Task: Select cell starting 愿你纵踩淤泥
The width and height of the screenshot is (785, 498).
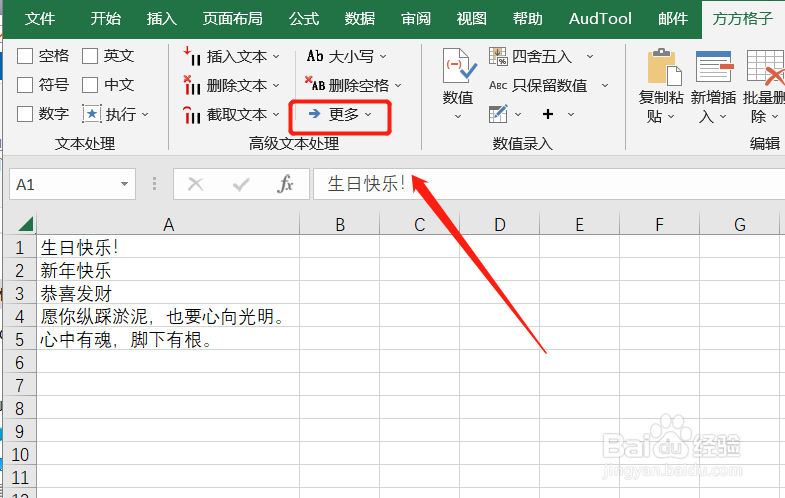Action: pyautogui.click(x=168, y=316)
